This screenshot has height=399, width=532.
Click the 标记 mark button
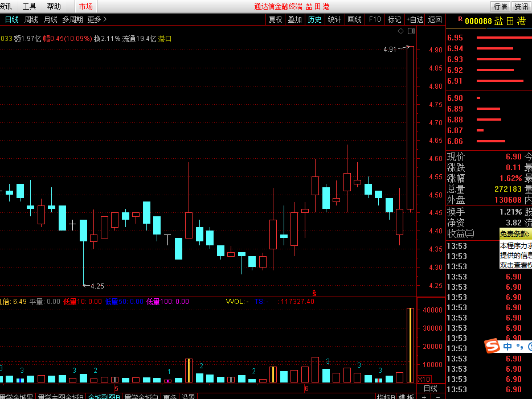pos(394,20)
